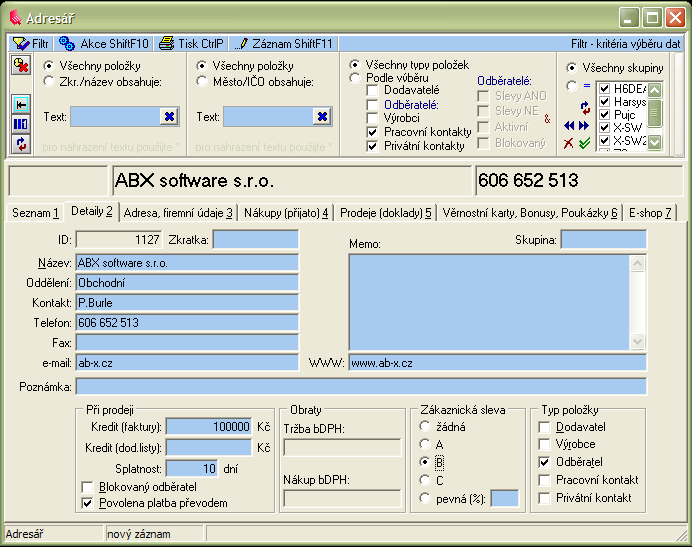Viewport: 692px width, 547px height.
Task: Click the WWW field with www.ab-x.cz
Action: (x=497, y=363)
